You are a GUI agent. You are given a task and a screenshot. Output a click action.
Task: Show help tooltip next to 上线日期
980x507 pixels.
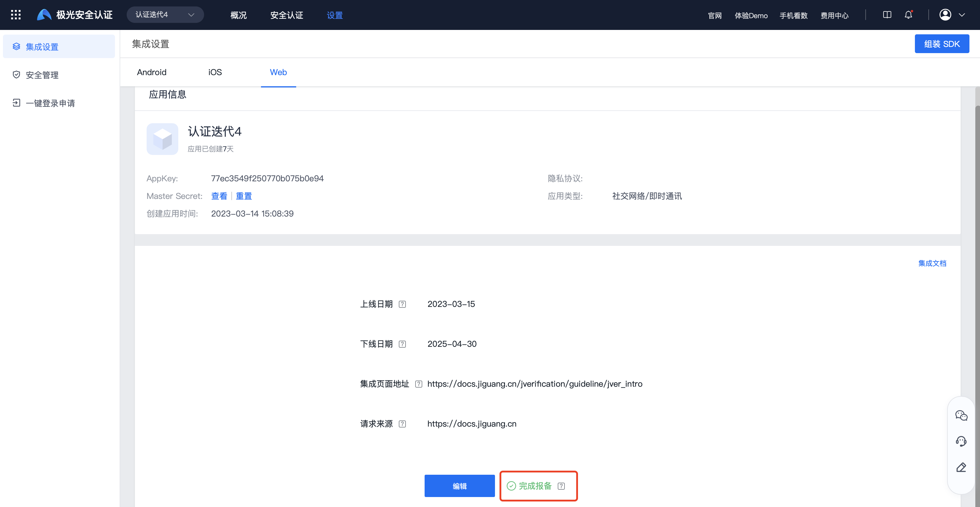402,304
